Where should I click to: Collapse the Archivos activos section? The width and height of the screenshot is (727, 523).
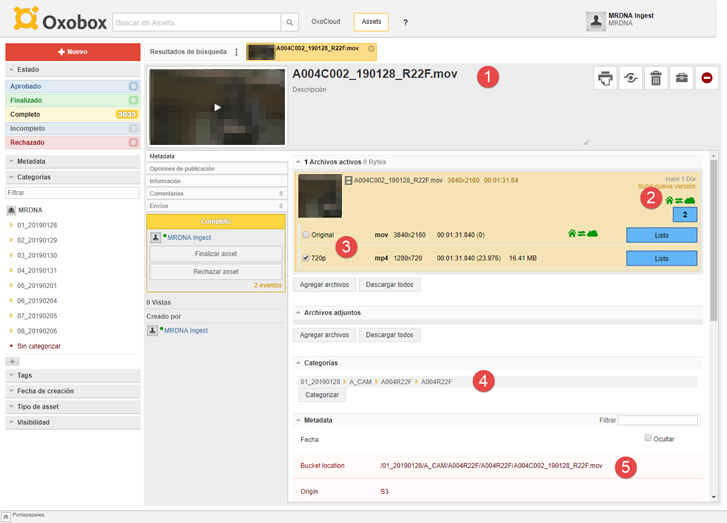point(299,162)
